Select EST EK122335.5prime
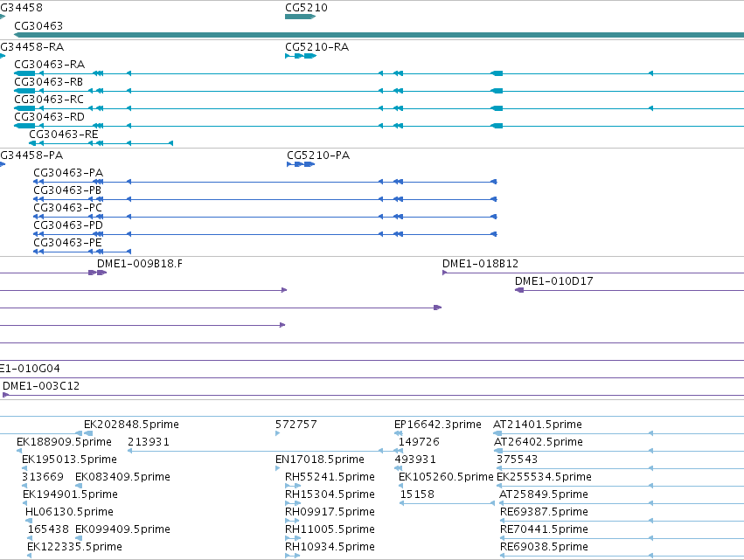The width and height of the screenshot is (744, 560). tap(74, 547)
